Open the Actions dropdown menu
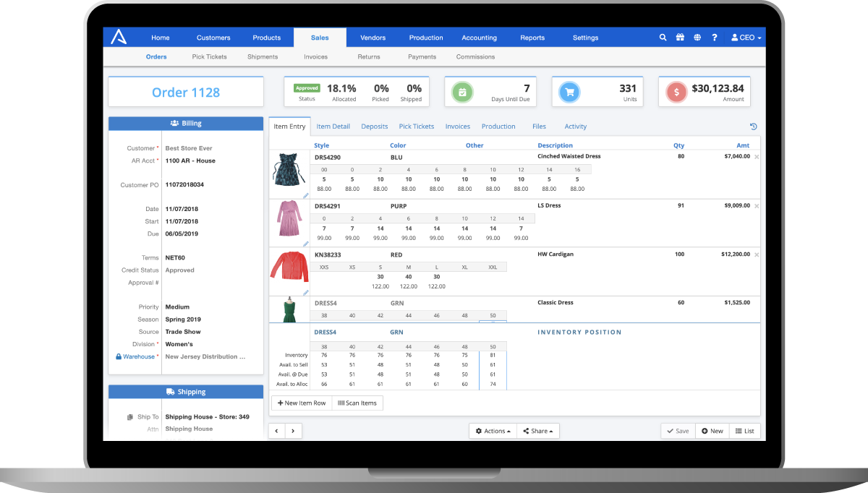The height and width of the screenshot is (493, 868). click(x=493, y=431)
